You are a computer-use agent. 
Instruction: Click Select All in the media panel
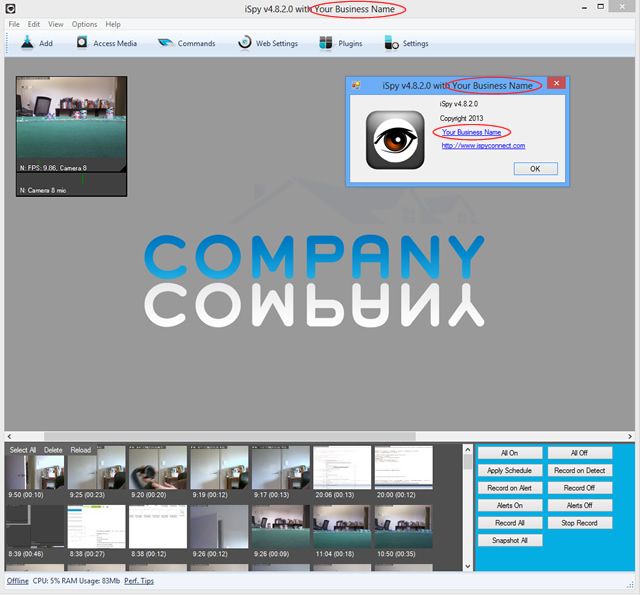pyautogui.click(x=23, y=450)
